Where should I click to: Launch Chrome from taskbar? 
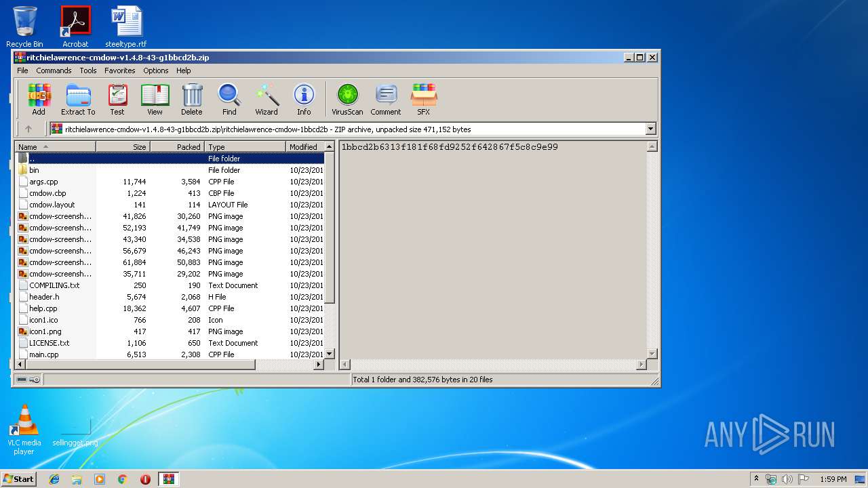[x=123, y=479]
